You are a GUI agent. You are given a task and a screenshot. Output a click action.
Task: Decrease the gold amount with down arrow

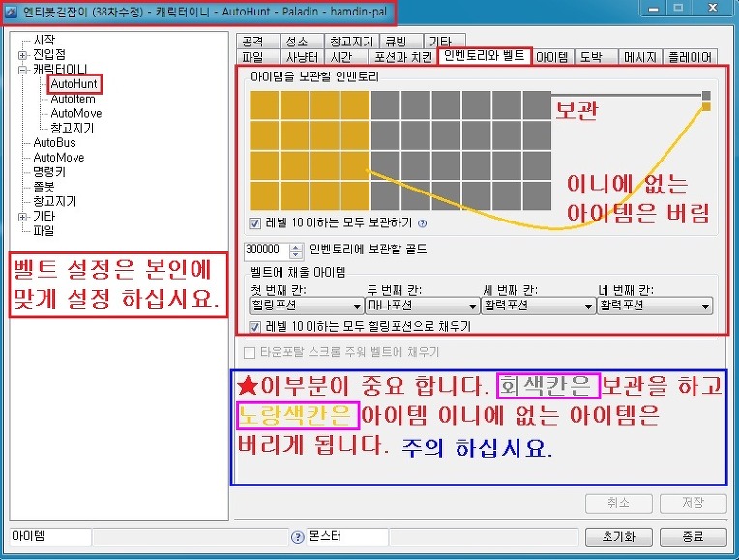point(296,254)
